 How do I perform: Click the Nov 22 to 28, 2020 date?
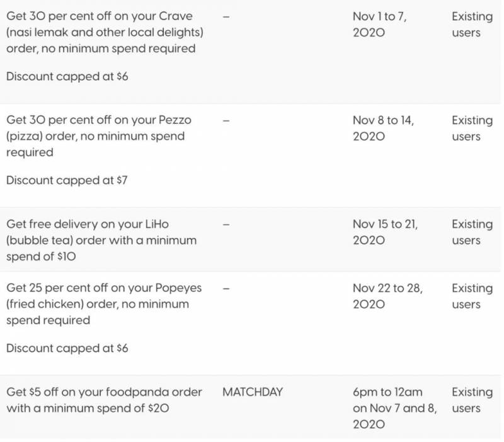point(387,297)
